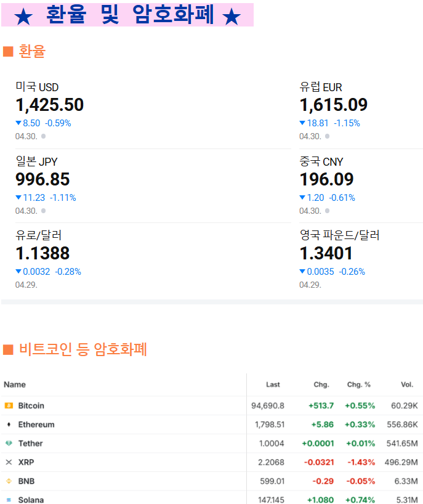Open the Ethereum row link
The width and height of the screenshot is (423, 504).
pyautogui.click(x=36, y=425)
